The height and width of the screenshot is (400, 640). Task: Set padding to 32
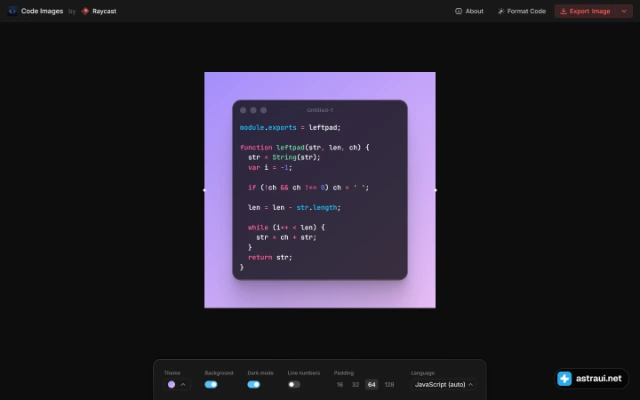(x=356, y=384)
